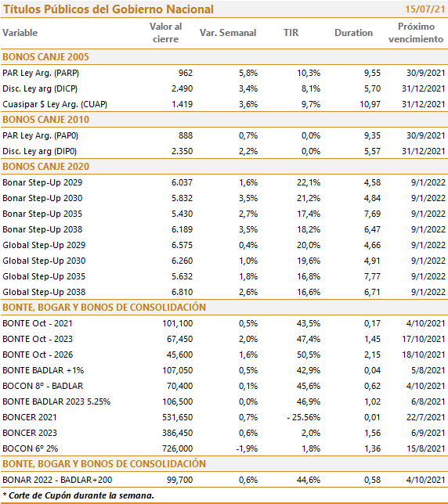Select the Corte de Cupón footnote text
Viewport: 448px width, 504px height.
(78, 495)
